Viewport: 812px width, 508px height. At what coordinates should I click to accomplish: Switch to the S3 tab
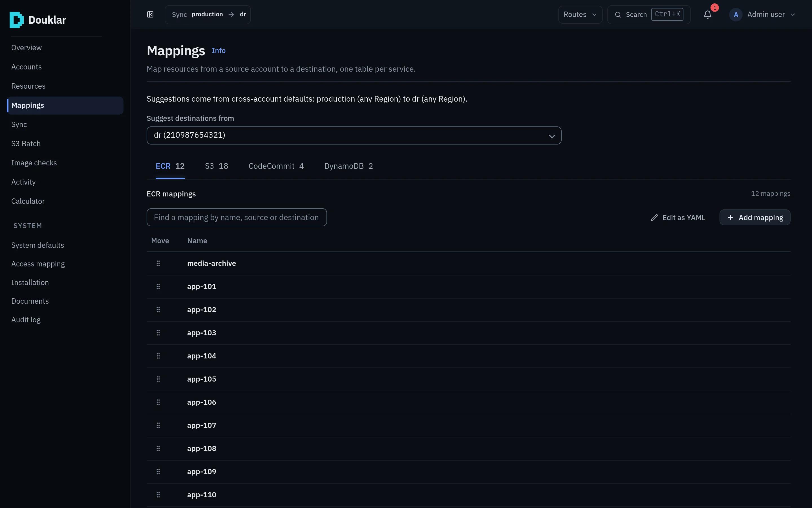217,166
